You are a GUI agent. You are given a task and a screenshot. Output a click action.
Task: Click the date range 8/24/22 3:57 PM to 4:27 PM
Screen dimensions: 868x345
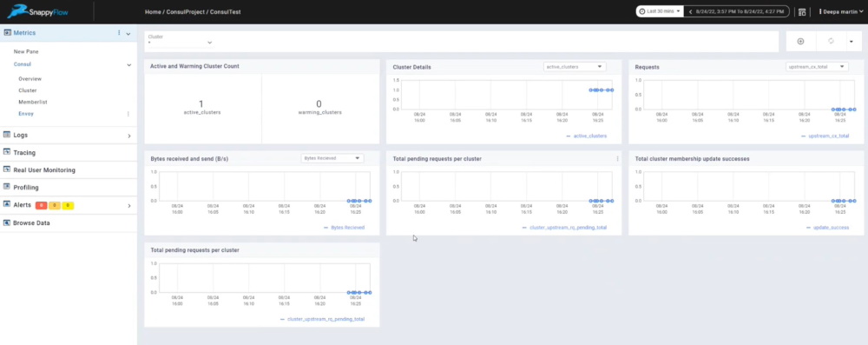point(740,11)
